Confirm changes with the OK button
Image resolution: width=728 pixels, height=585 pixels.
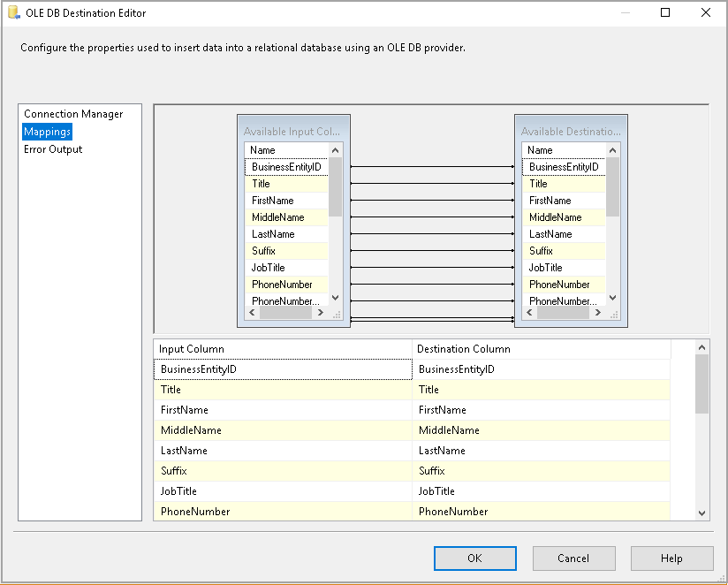[474, 558]
